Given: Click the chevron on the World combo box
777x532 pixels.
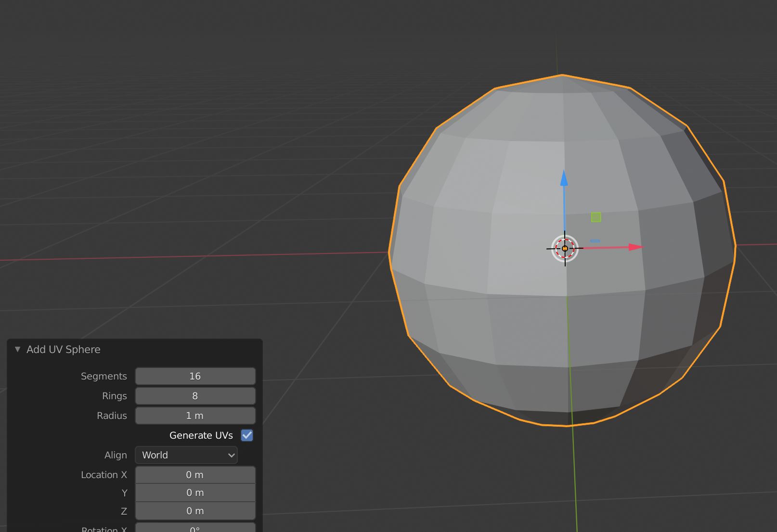Looking at the screenshot, I should click(231, 455).
